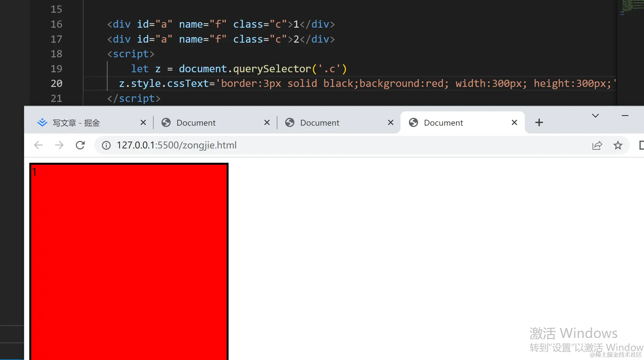
Task: Select the second Document tab
Action: pos(320,123)
